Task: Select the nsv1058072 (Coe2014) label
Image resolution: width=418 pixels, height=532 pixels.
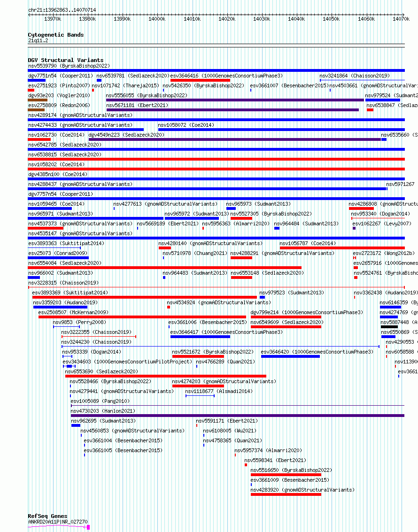Action: (x=186, y=125)
